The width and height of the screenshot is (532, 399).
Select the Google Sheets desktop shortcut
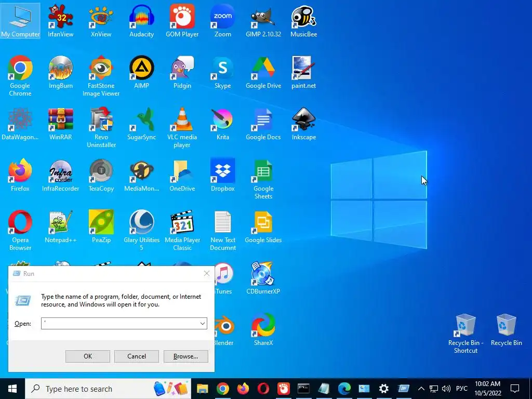pyautogui.click(x=263, y=179)
